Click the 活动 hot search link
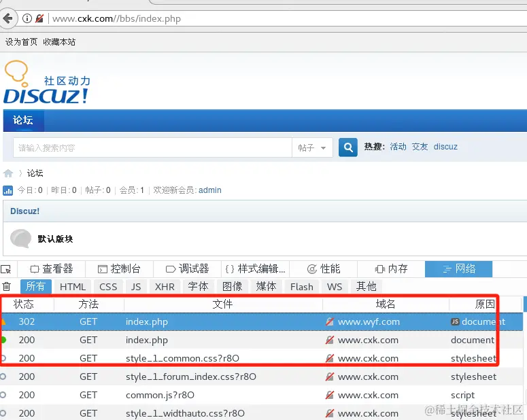527x420 pixels. [x=398, y=147]
